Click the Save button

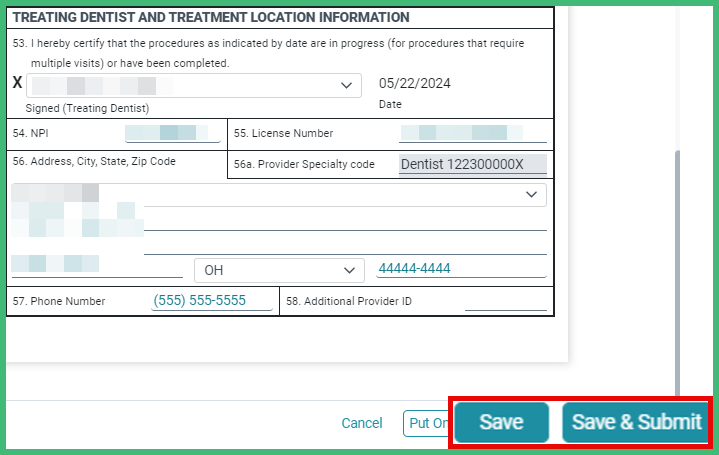point(501,423)
